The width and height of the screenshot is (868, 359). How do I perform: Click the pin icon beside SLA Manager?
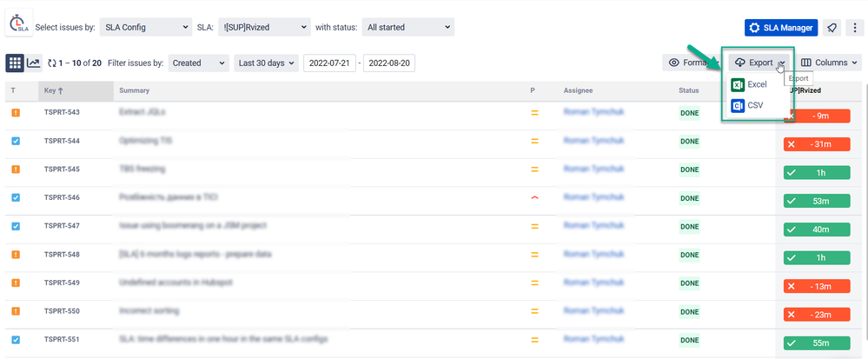tap(832, 28)
